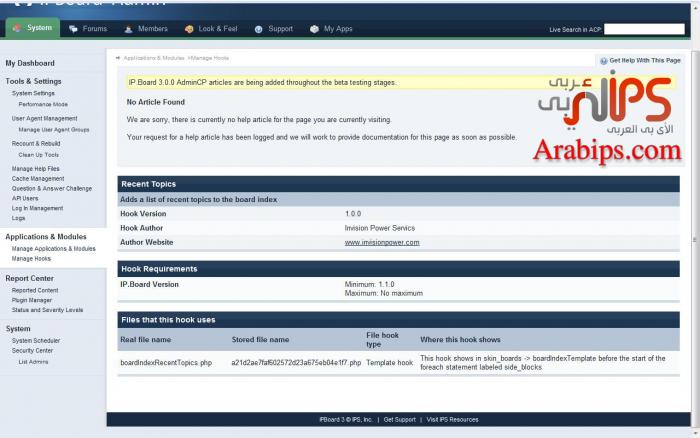The width and height of the screenshot is (700, 438).
Task: Open the Forums tab
Action: pyautogui.click(x=94, y=29)
